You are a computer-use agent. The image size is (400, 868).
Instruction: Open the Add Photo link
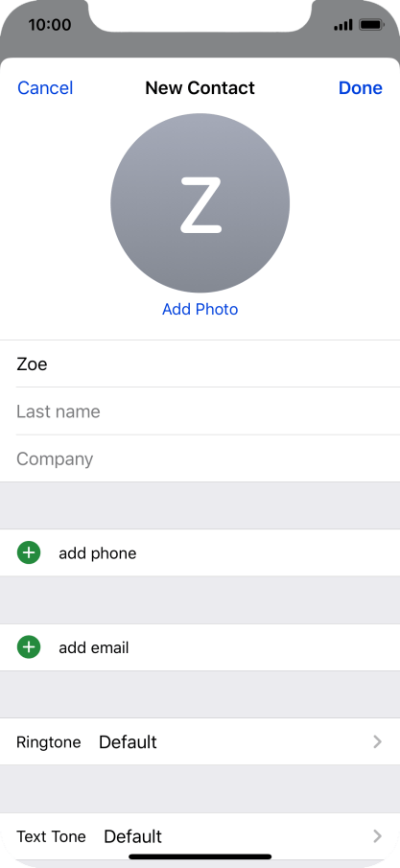[x=200, y=309]
